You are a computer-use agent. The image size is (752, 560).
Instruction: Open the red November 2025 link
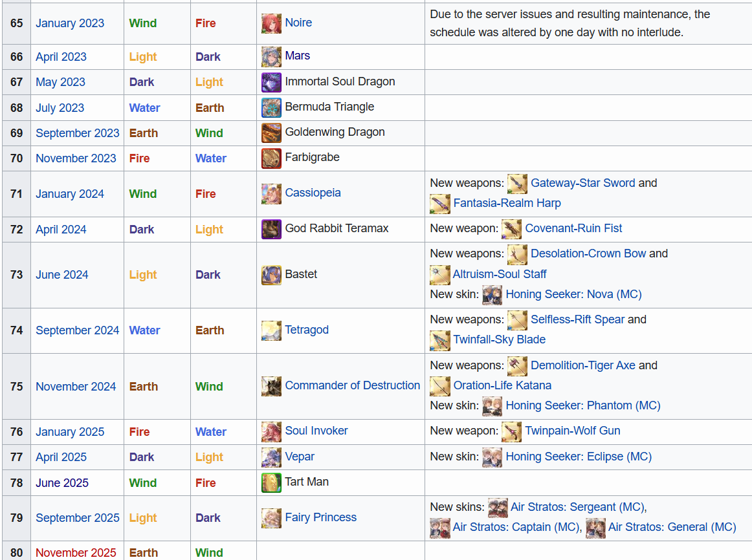coord(76,552)
